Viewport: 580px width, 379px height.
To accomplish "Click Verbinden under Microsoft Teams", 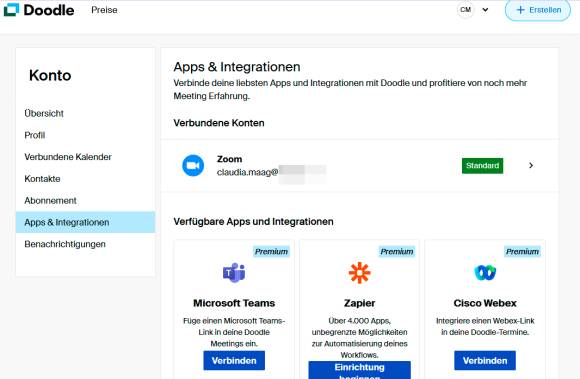I will pos(234,361).
